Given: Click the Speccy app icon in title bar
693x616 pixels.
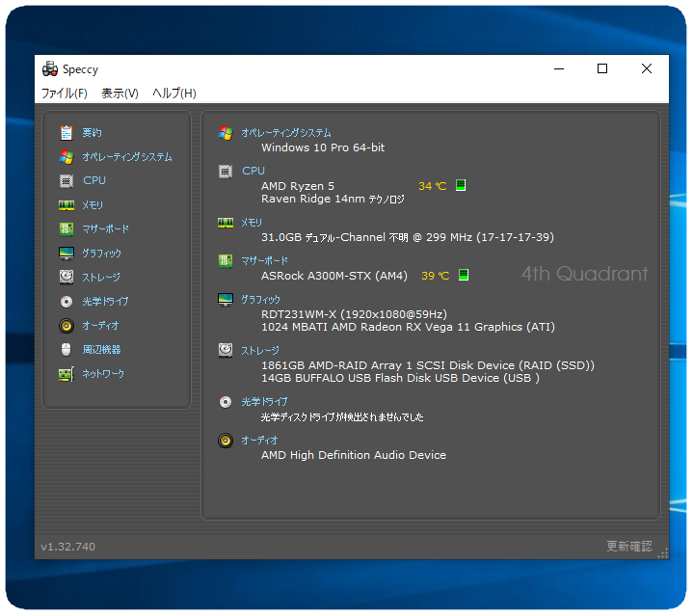Looking at the screenshot, I should (50, 69).
